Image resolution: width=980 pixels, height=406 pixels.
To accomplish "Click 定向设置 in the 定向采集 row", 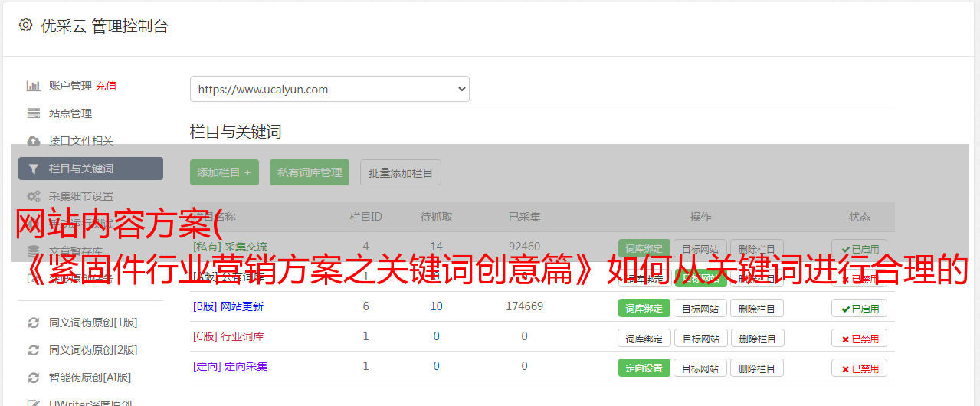I will tap(644, 368).
